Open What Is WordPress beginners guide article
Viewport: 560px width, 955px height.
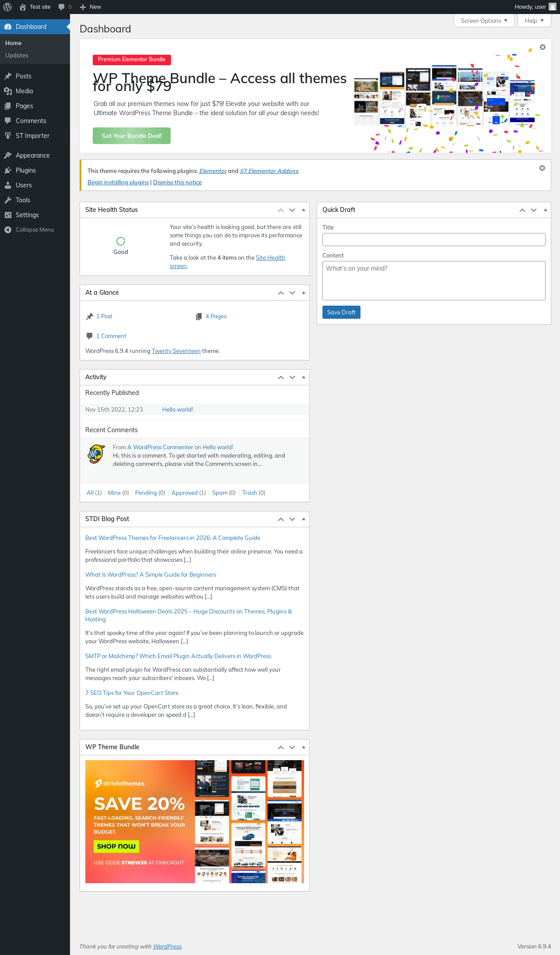[x=150, y=575]
